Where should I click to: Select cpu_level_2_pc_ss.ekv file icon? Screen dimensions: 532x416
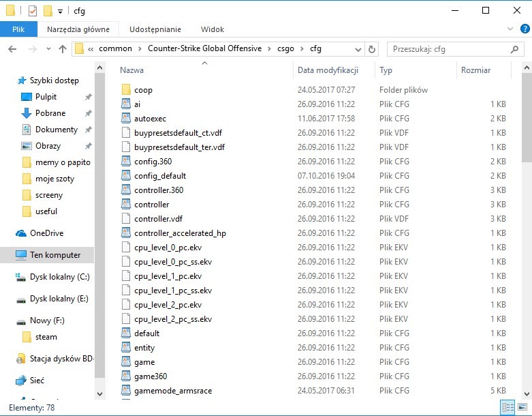click(x=126, y=319)
